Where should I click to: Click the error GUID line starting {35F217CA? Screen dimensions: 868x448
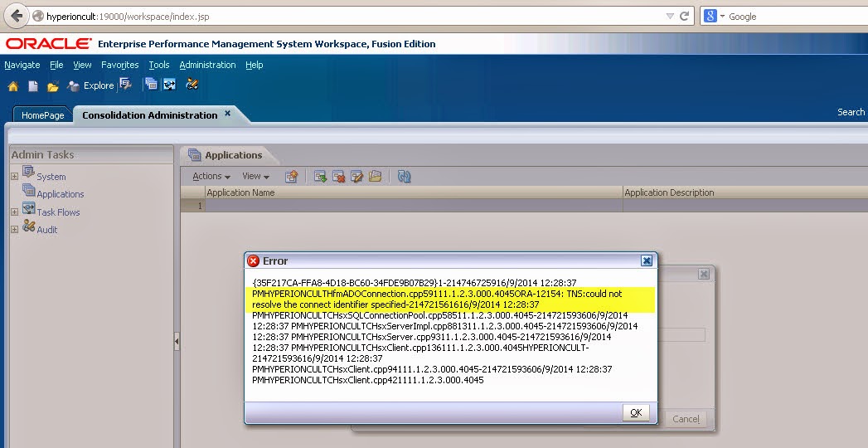point(414,282)
